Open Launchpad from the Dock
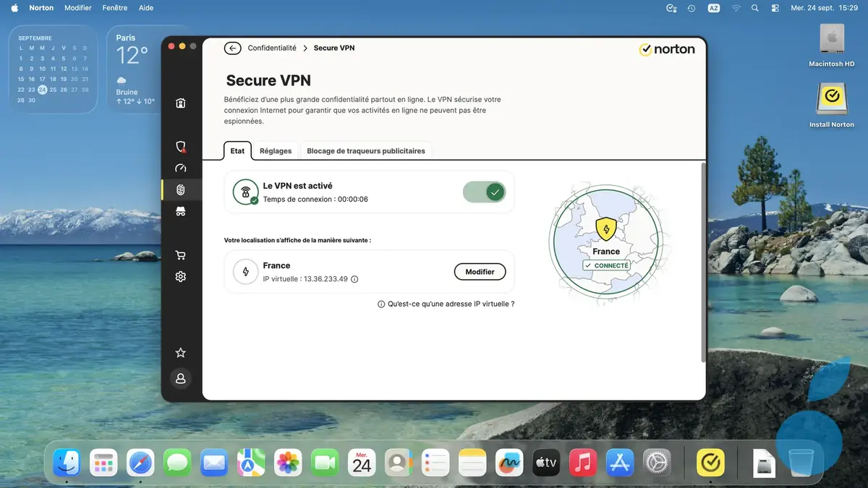 coord(103,462)
